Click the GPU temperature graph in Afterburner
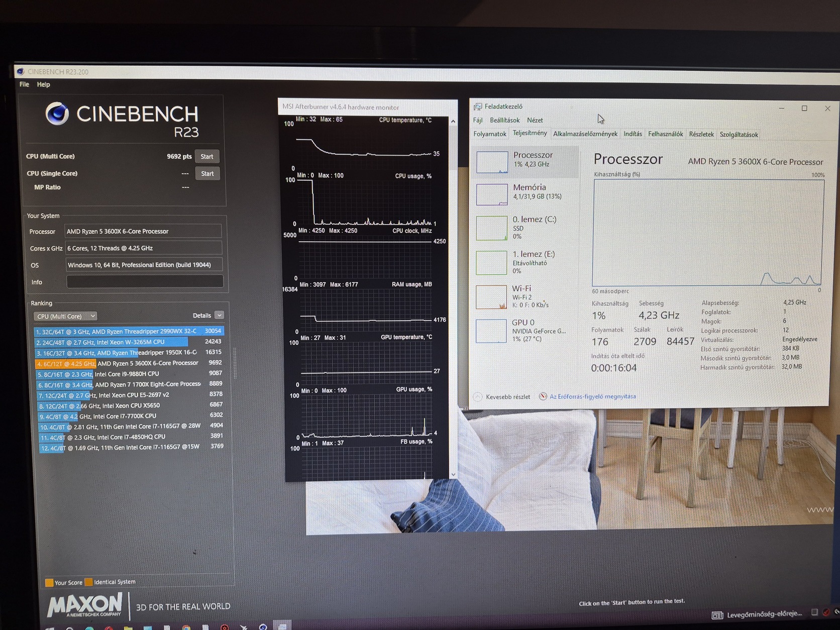This screenshot has height=630, width=840. coord(367,363)
